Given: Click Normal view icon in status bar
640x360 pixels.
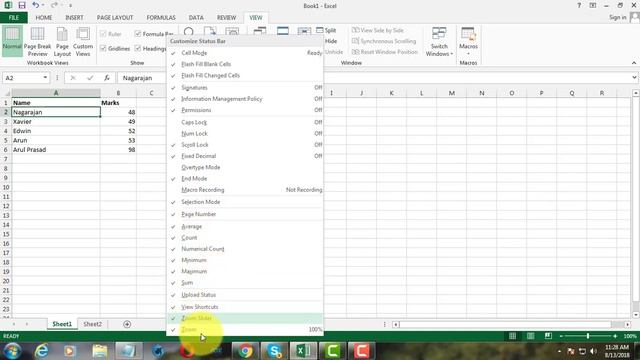Looking at the screenshot, I should 512,336.
